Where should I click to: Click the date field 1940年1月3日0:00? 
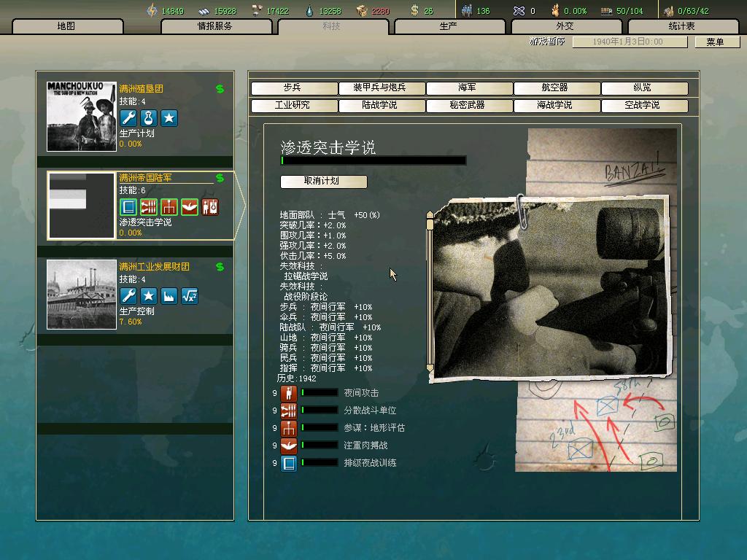pyautogui.click(x=630, y=42)
